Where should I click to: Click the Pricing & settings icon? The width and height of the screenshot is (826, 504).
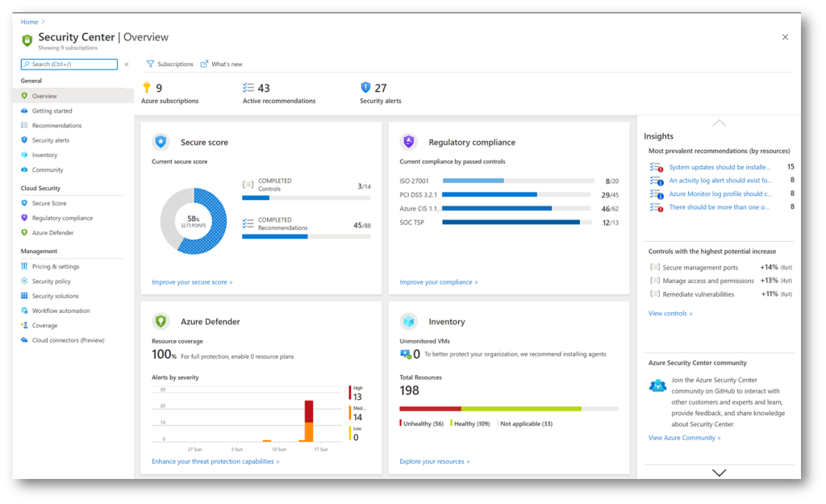[24, 266]
